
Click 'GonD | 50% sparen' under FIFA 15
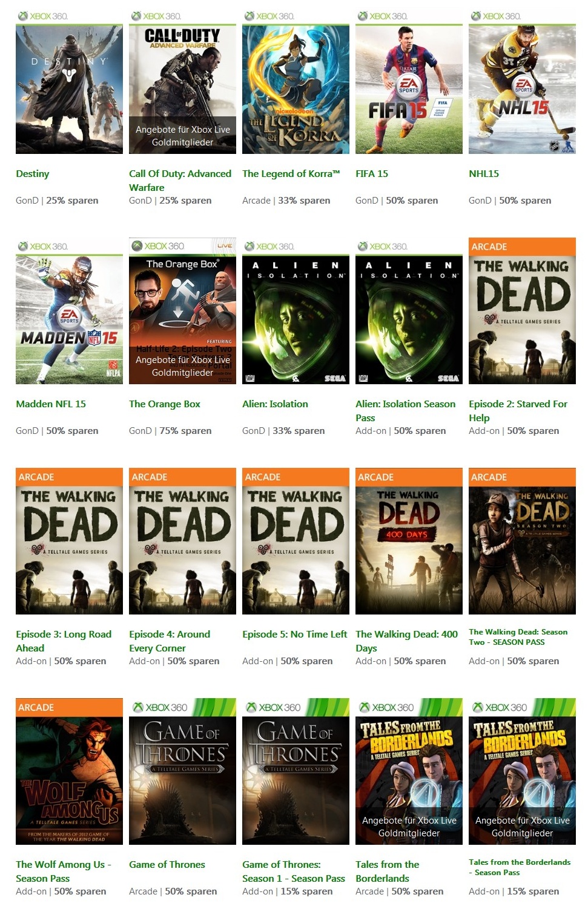click(x=397, y=201)
